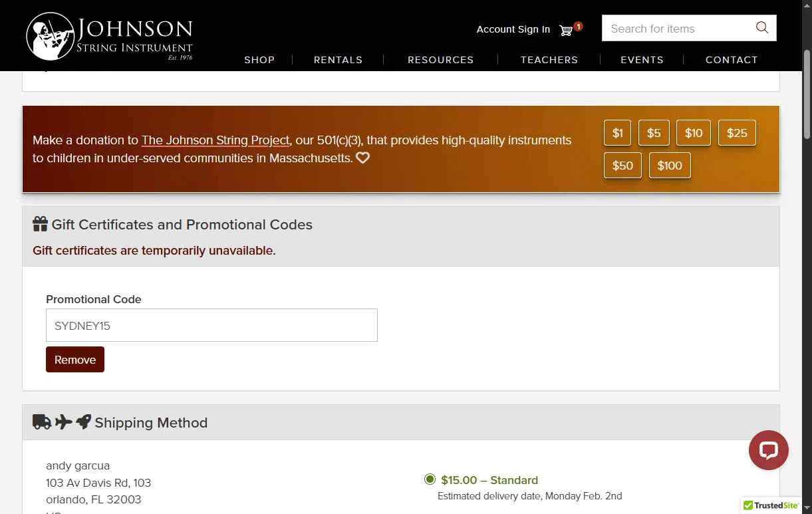
Task: Open the live chat bubble
Action: coord(769,450)
